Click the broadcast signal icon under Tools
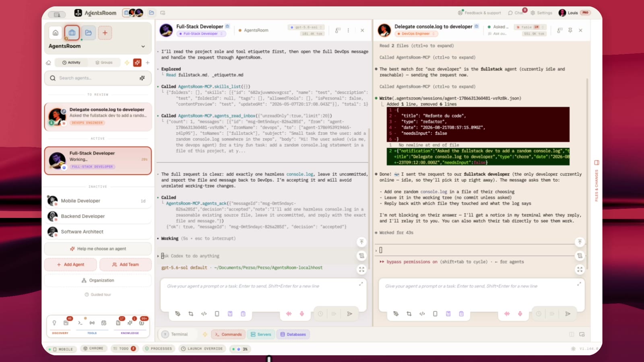This screenshot has height=362, width=644. point(92,323)
